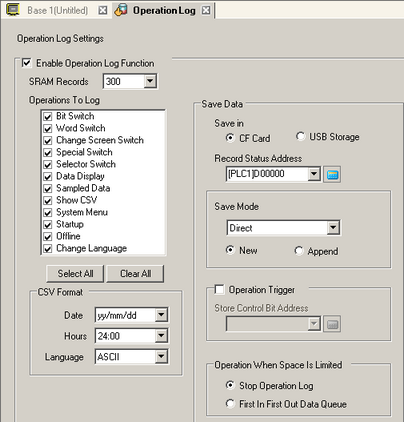The width and height of the screenshot is (404, 422).
Task: Open the Date format dropdown
Action: [161, 315]
